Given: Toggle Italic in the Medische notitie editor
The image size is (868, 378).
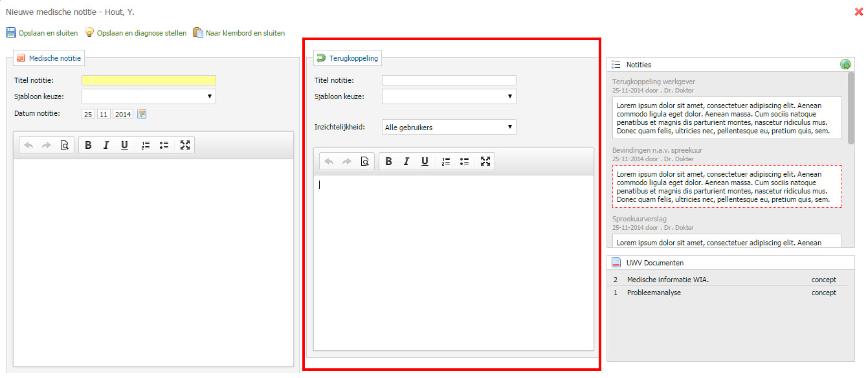Looking at the screenshot, I should pyautogui.click(x=106, y=146).
